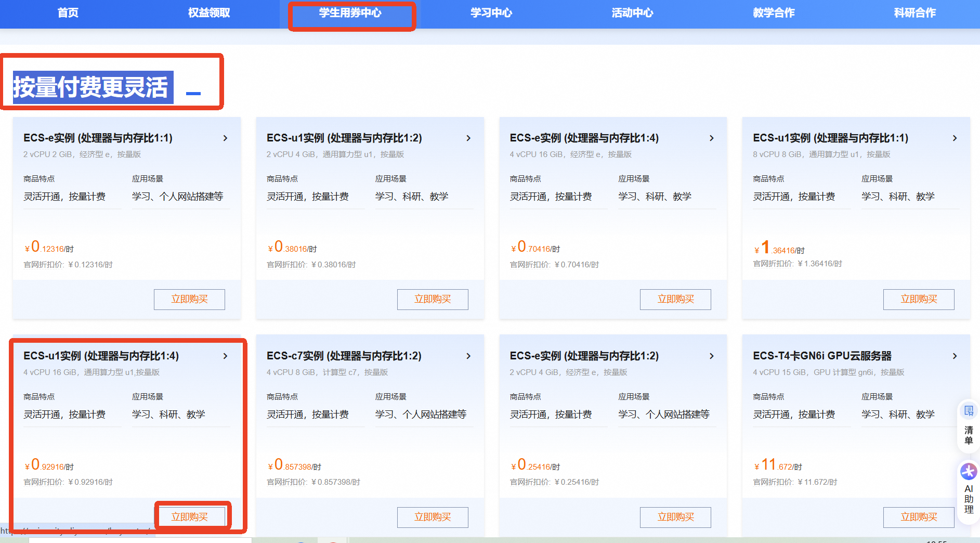Open the 学习中心 tab
Screen dimensions: 980x543
point(491,13)
